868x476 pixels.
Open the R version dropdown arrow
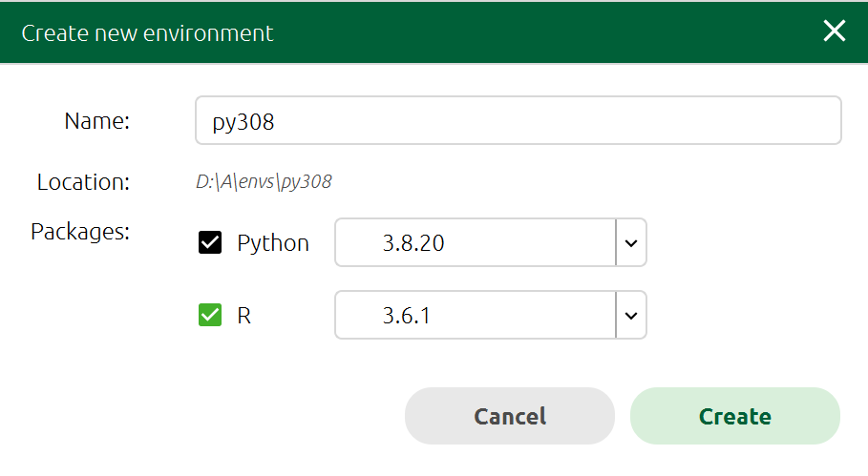pos(631,315)
